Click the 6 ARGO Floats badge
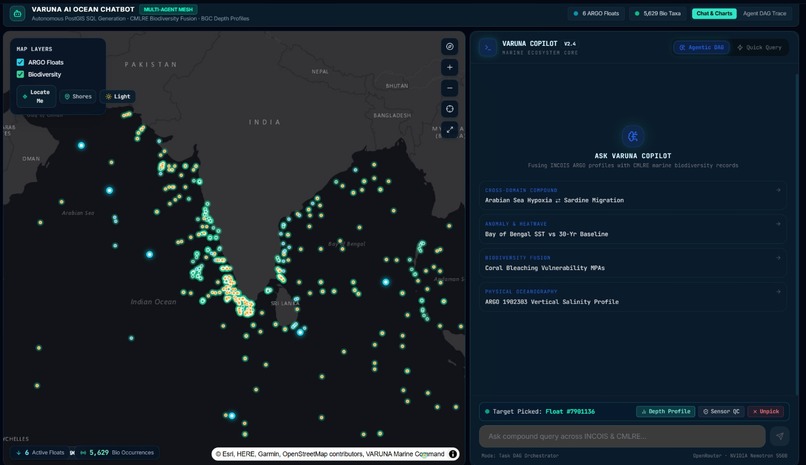 596,13
